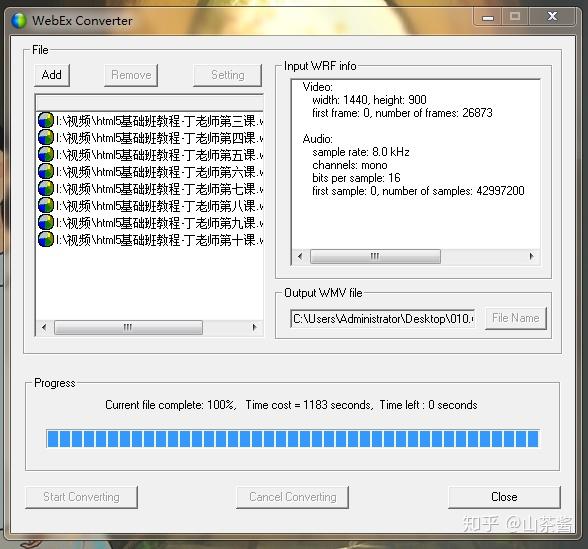Open the Setting button
Image resolution: width=588 pixels, height=549 pixels.
coord(228,75)
